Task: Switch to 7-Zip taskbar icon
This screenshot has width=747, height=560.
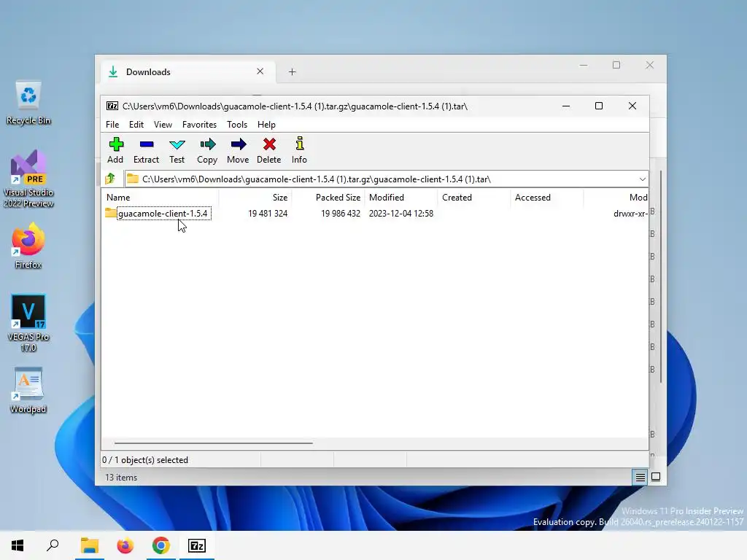Action: tap(197, 545)
